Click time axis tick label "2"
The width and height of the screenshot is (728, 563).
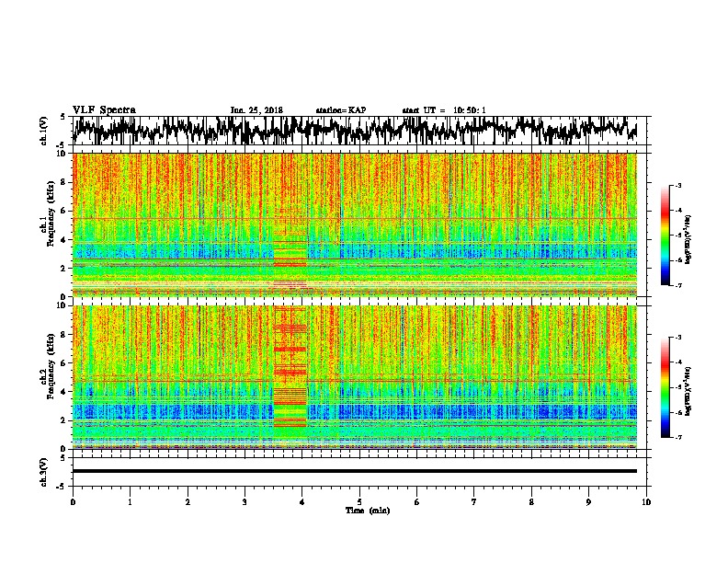point(188,502)
